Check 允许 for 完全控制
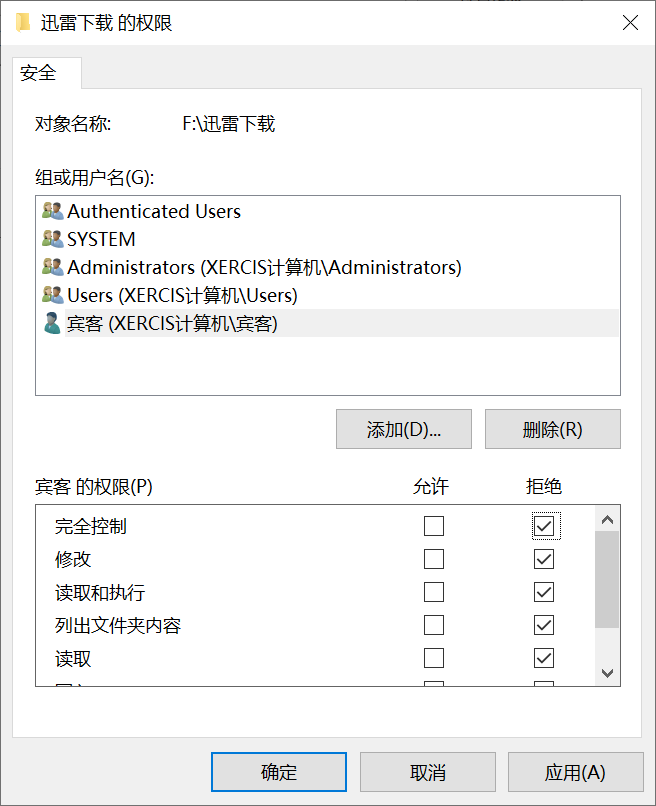656x806 pixels. pos(434,525)
